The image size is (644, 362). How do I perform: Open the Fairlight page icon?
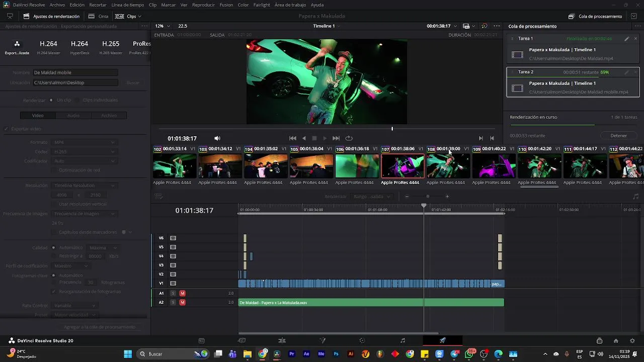click(x=403, y=340)
